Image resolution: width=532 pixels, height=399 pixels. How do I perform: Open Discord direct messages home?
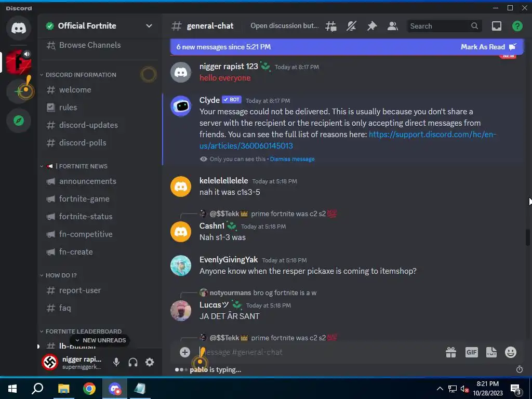point(19,28)
